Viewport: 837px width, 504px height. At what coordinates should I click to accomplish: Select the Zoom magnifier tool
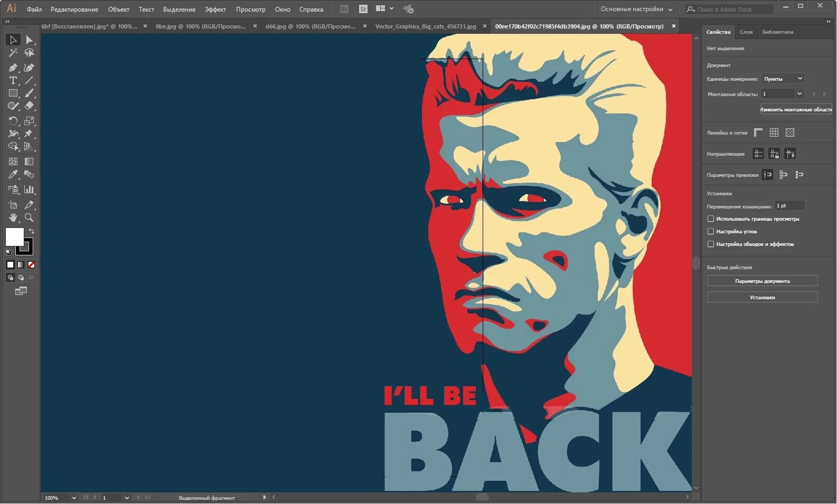pos(29,217)
